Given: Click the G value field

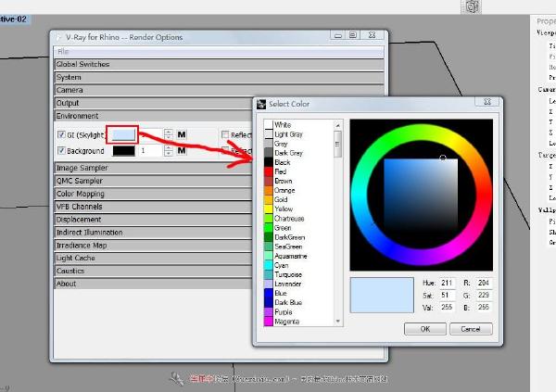Looking at the screenshot, I should coord(484,295).
